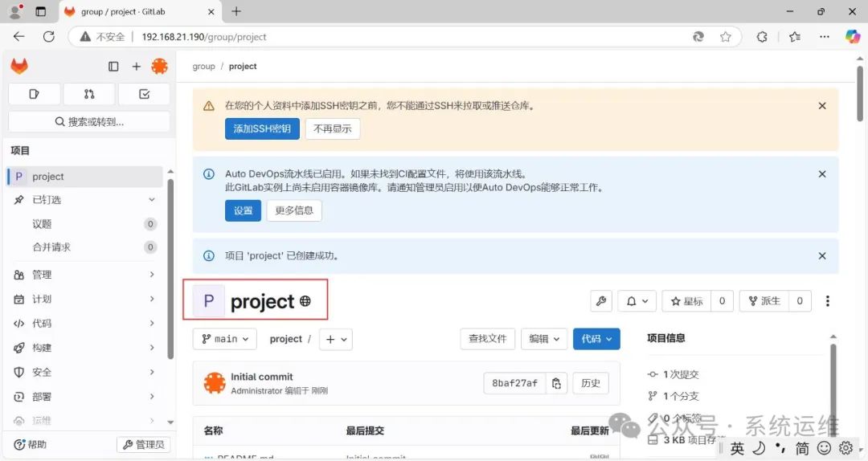Screen dimensions: 868x461
Task: Click the star count 0
Action: (722, 301)
